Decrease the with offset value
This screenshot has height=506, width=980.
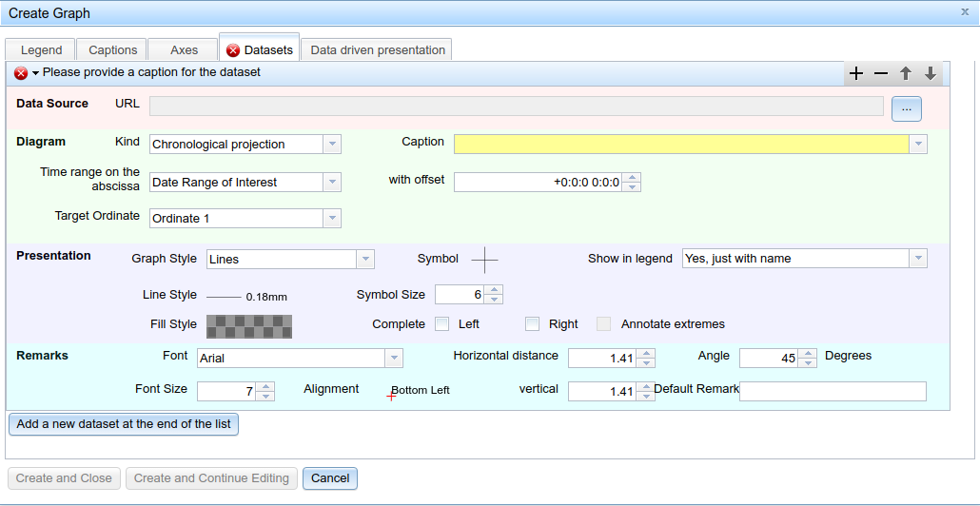633,186
